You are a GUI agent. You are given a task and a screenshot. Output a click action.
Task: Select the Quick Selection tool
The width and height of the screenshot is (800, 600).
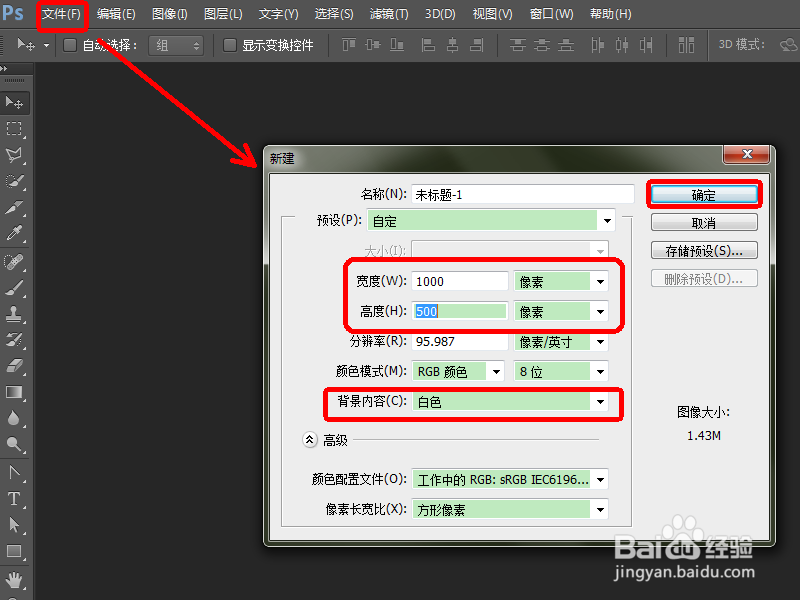coord(14,182)
